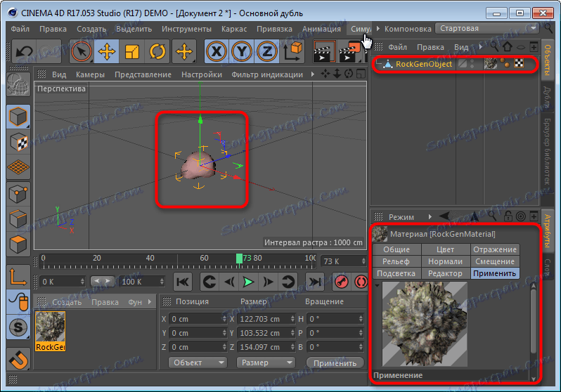Click Применить button in coordinates panel

tap(335, 362)
